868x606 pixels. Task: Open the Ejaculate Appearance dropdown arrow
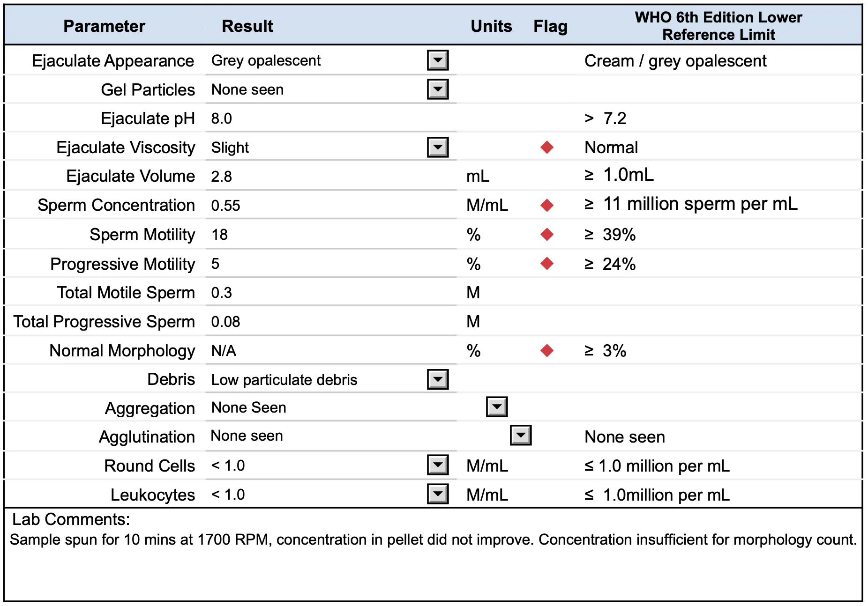[x=438, y=60]
